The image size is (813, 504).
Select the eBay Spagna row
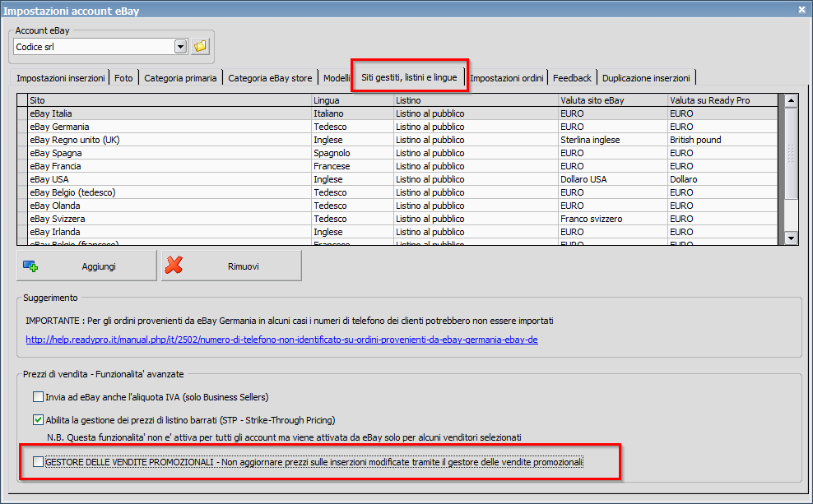pyautogui.click(x=397, y=153)
